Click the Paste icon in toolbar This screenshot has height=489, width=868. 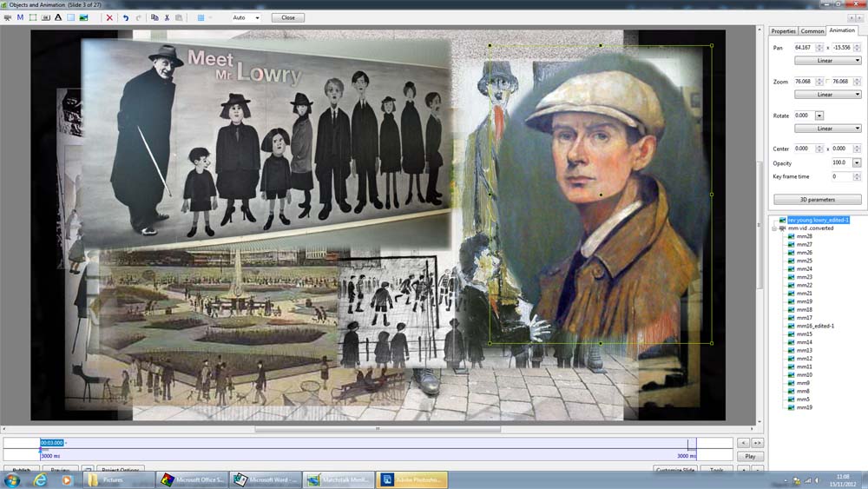(x=179, y=17)
